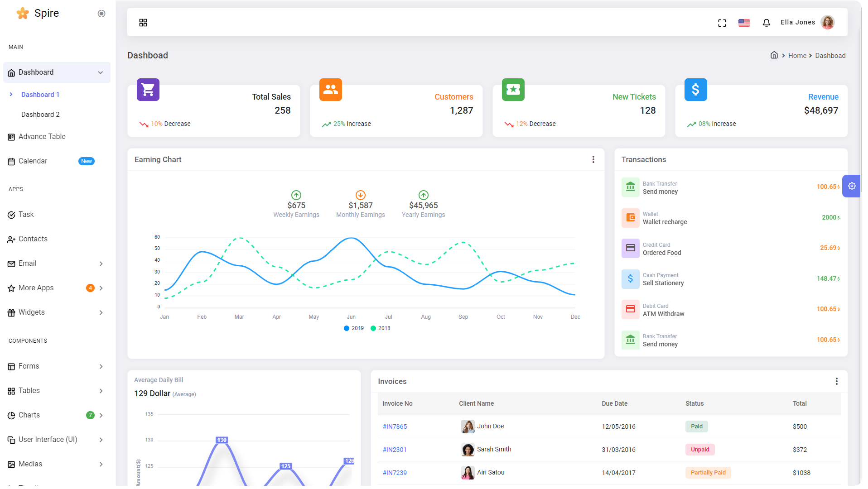Click the Total Sales cart icon
Image resolution: width=868 pixels, height=489 pixels.
[x=148, y=90]
